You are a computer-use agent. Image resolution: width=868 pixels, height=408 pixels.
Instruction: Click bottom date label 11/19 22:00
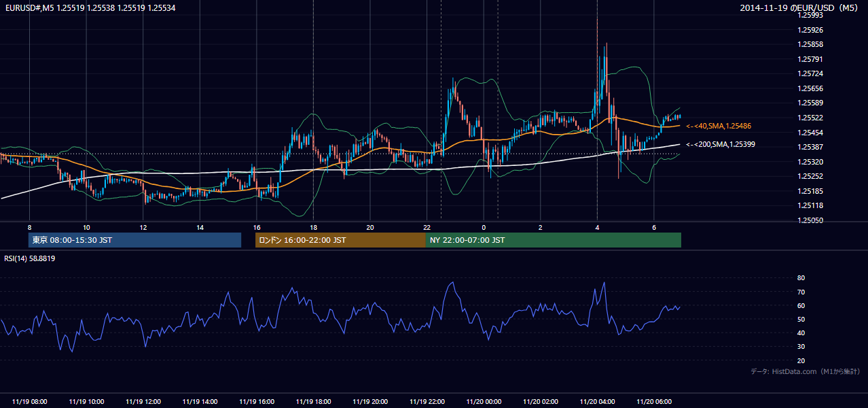tap(427, 402)
